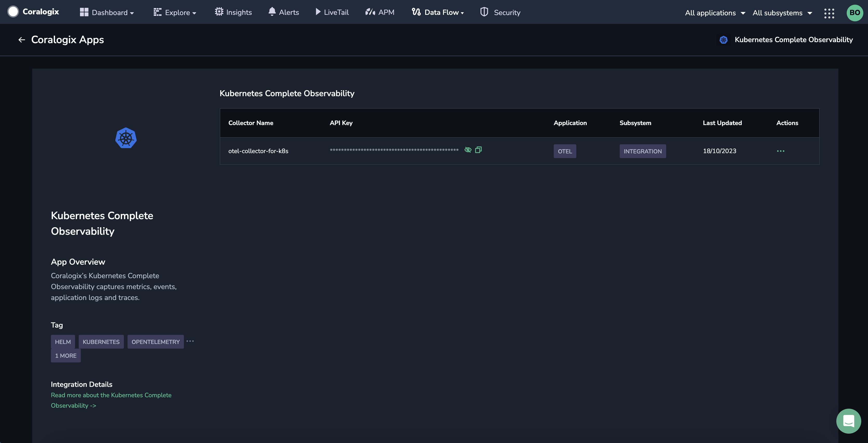The height and width of the screenshot is (443, 868).
Task: Click the Coralogix Apps page title
Action: pyautogui.click(x=67, y=40)
